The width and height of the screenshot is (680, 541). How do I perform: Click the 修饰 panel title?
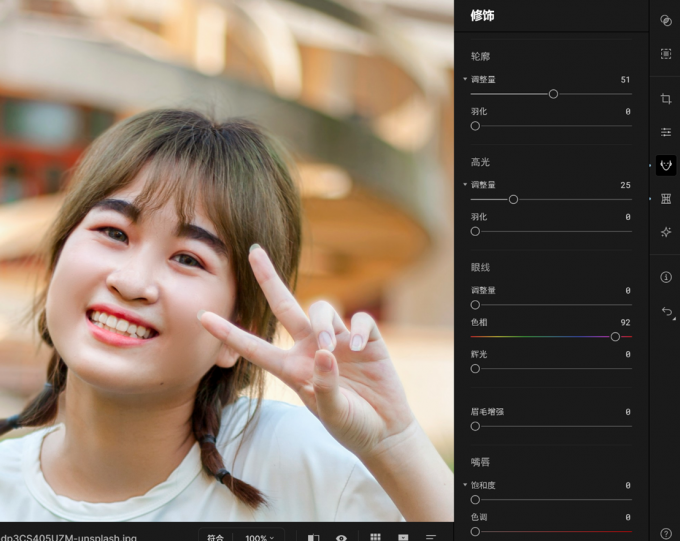click(482, 16)
